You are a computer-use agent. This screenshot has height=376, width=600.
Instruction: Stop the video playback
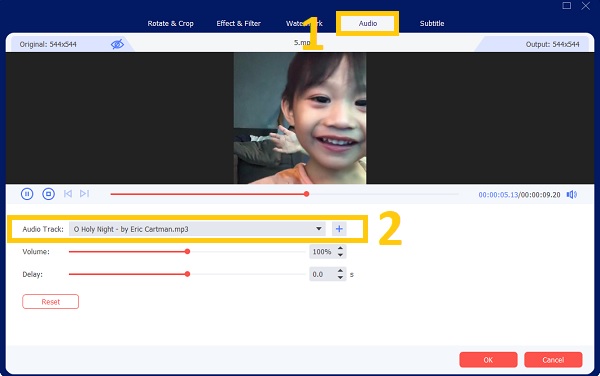48,194
